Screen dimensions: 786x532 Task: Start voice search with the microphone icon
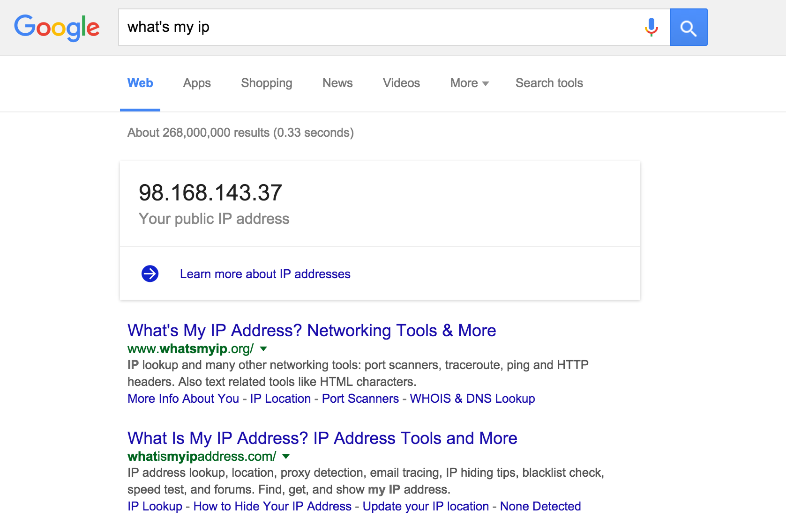pos(651,27)
